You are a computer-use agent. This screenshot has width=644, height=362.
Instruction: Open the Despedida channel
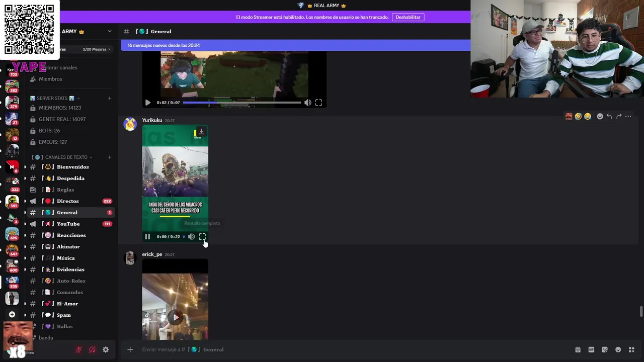(70, 178)
